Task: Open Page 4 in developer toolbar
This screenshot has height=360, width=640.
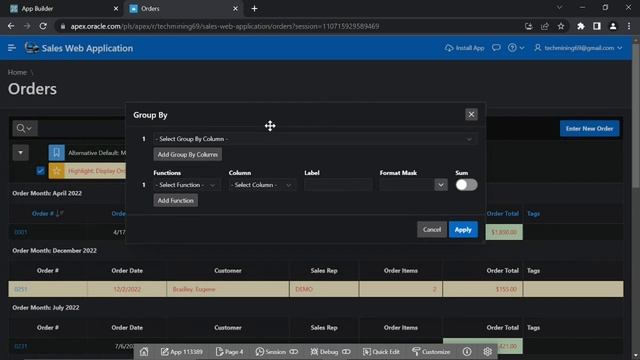Action: (229, 351)
